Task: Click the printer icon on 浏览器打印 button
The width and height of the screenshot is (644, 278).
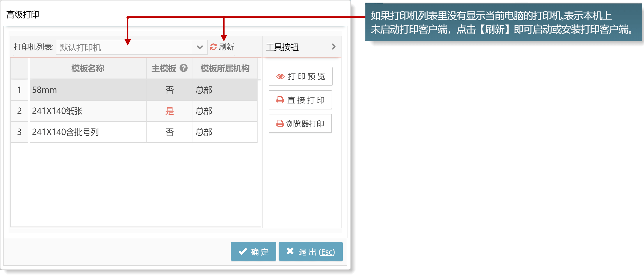Action: click(x=280, y=124)
